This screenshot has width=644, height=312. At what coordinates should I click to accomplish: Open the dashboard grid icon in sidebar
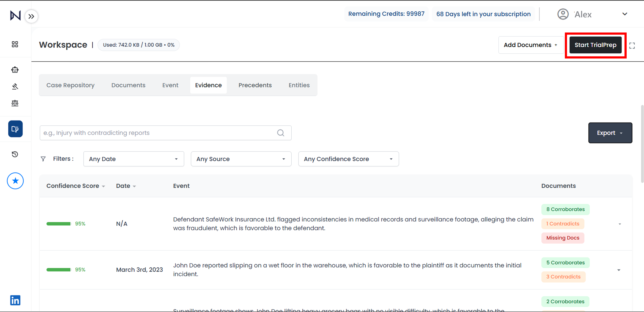click(x=15, y=44)
